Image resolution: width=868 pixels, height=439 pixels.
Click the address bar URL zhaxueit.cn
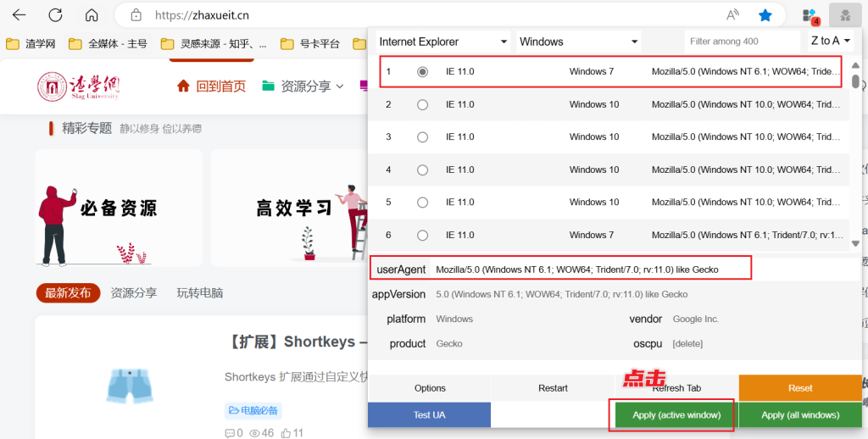click(202, 15)
